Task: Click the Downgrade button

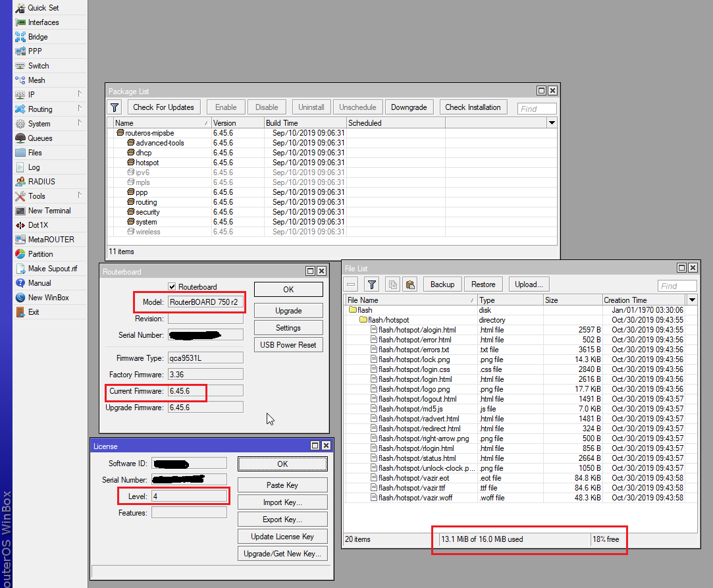Action: pyautogui.click(x=409, y=107)
